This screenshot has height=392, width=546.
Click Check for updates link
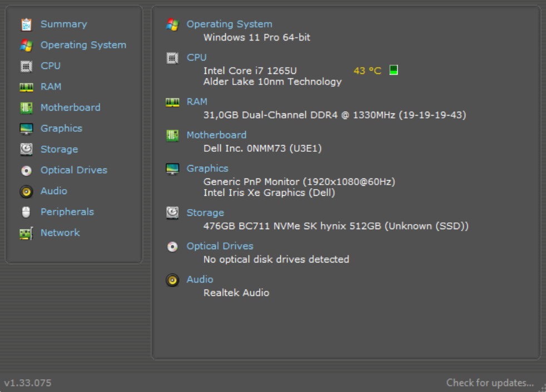coord(489,383)
